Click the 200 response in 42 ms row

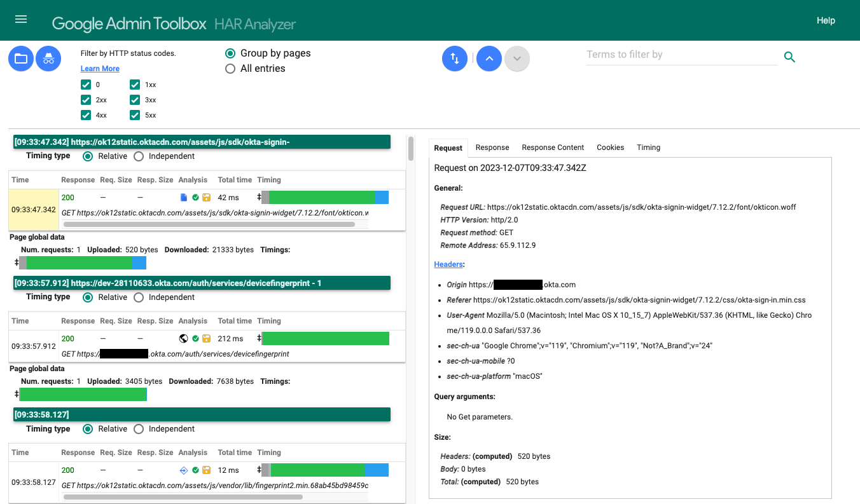point(67,198)
